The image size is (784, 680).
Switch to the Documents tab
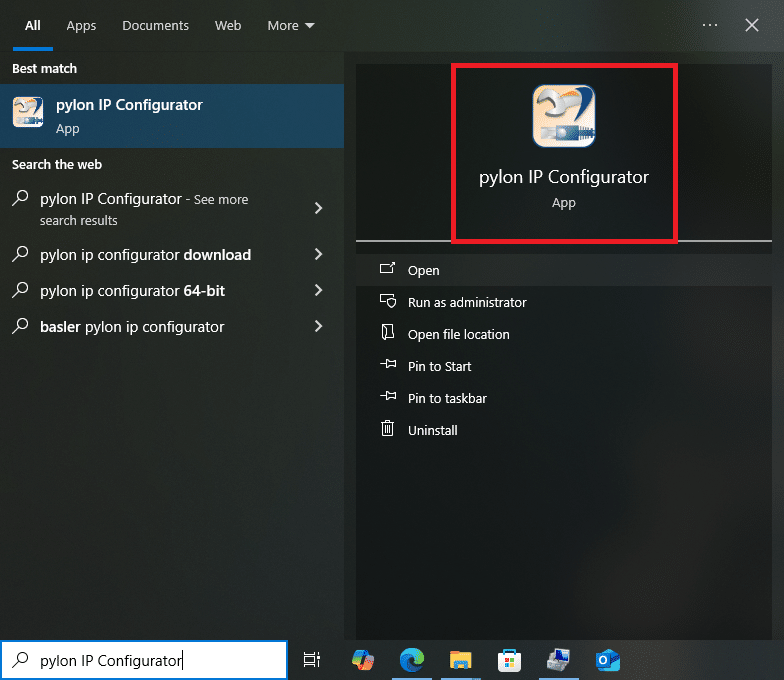[x=156, y=26]
